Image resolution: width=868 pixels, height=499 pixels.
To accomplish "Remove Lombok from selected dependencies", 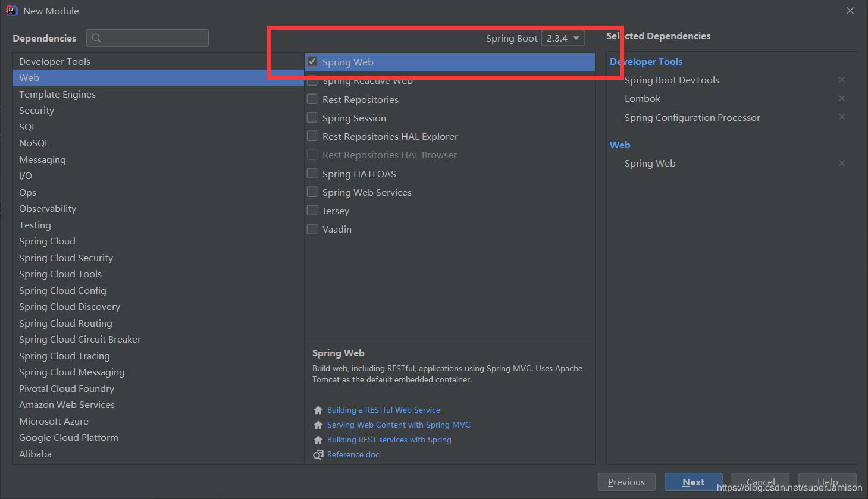I will point(842,98).
